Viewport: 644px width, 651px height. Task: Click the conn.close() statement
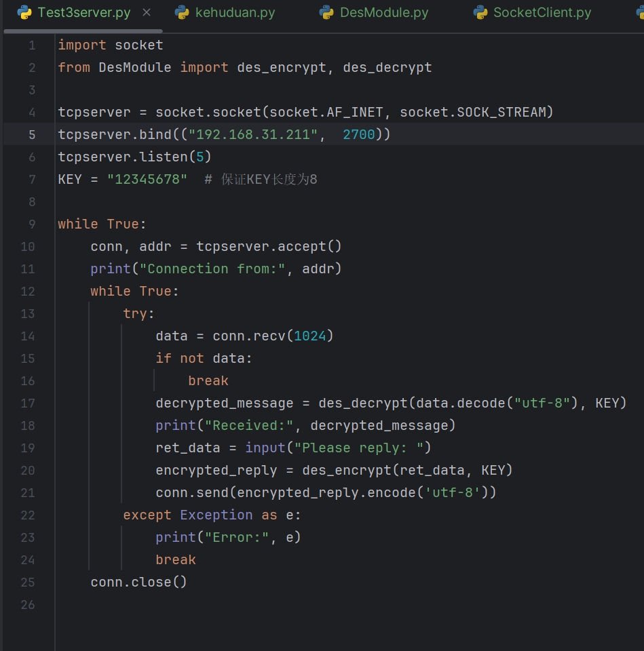(138, 582)
